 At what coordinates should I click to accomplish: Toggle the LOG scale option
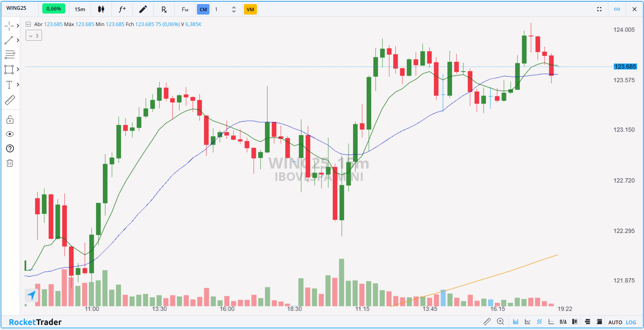[x=631, y=322]
